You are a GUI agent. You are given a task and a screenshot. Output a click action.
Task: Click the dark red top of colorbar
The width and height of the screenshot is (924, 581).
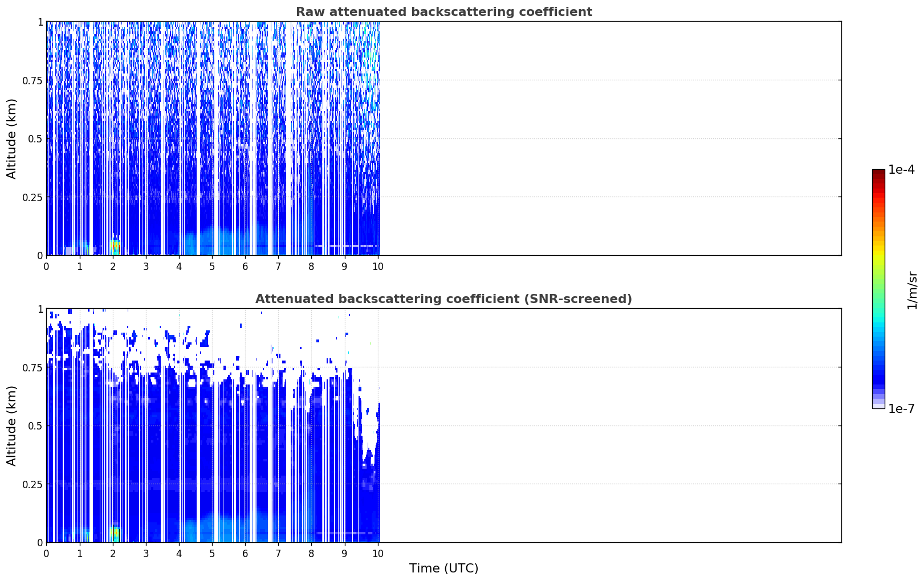(878, 173)
